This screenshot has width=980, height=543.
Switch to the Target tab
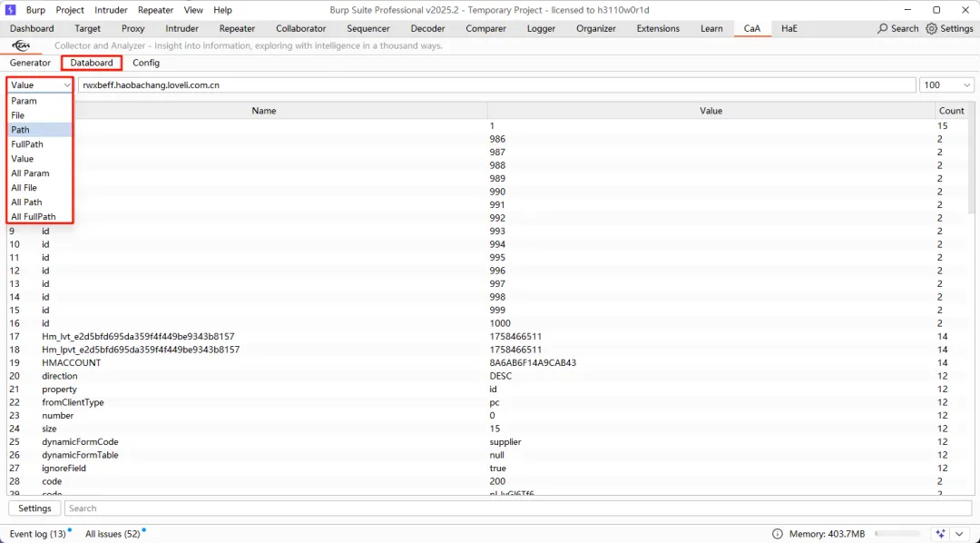click(x=87, y=29)
